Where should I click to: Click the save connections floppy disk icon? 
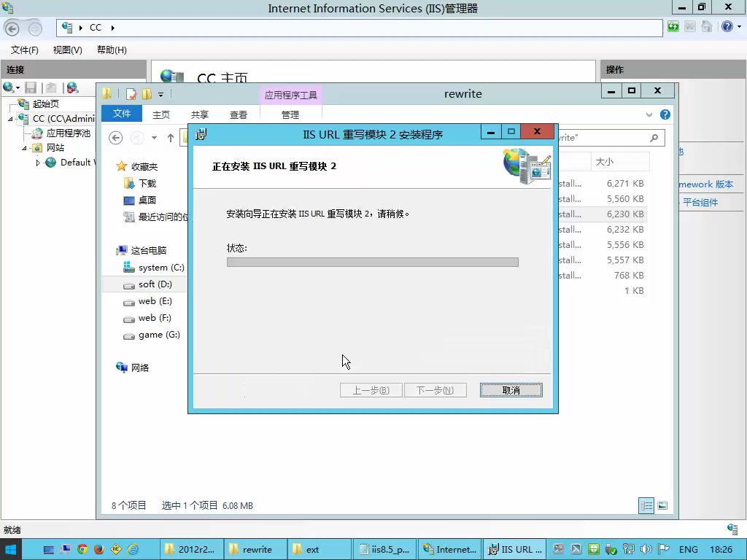click(31, 87)
